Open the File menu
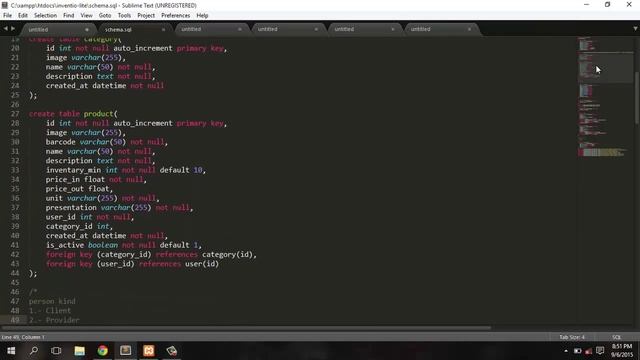This screenshot has width=640, height=360. 7,16
